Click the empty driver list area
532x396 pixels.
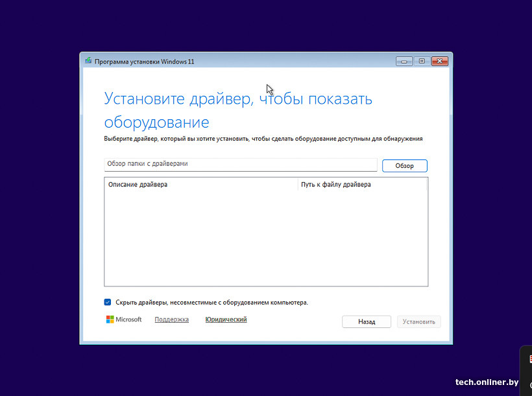coord(266,238)
